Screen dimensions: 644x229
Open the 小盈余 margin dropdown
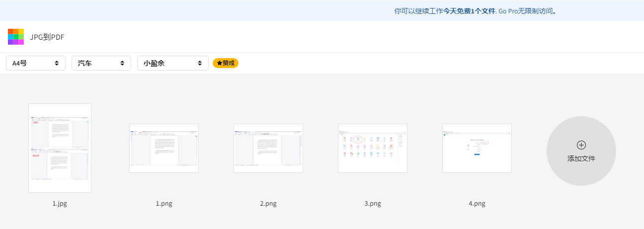[173, 63]
